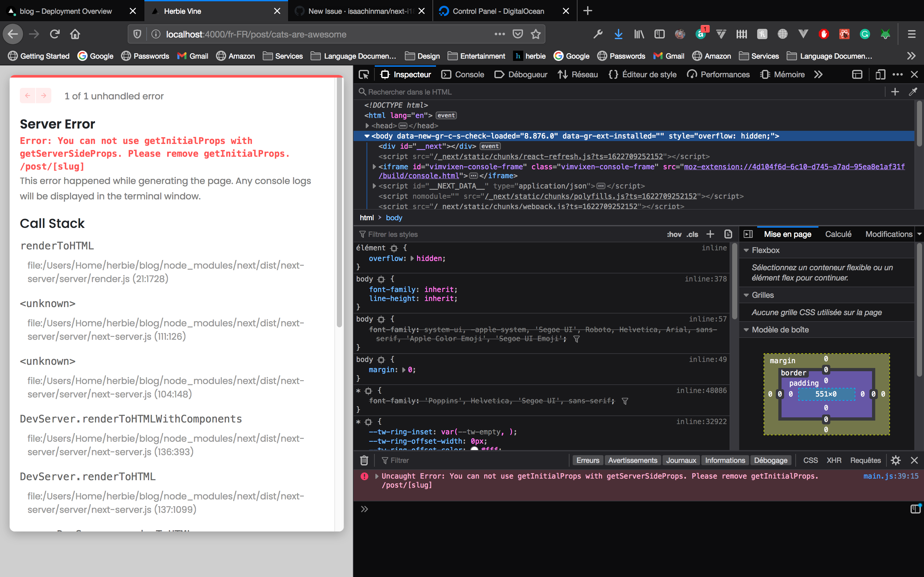Image resolution: width=924 pixels, height=577 pixels.
Task: Select the element picker tool
Action: click(364, 74)
